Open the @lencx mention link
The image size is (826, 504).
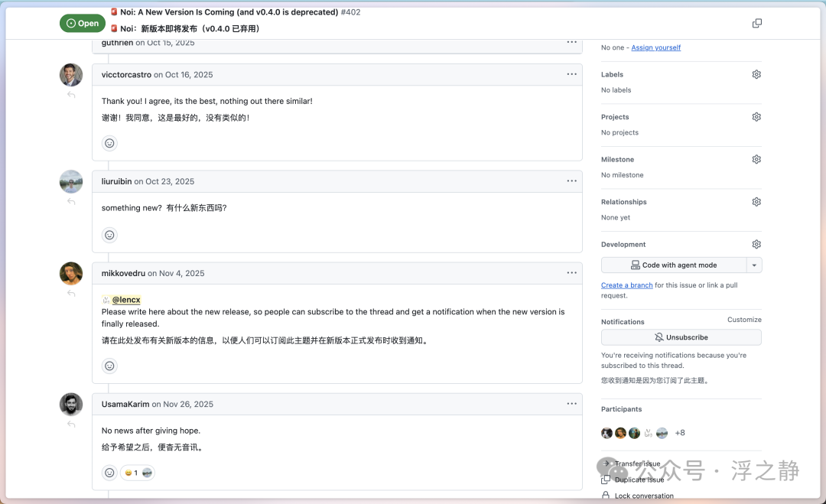coord(126,300)
